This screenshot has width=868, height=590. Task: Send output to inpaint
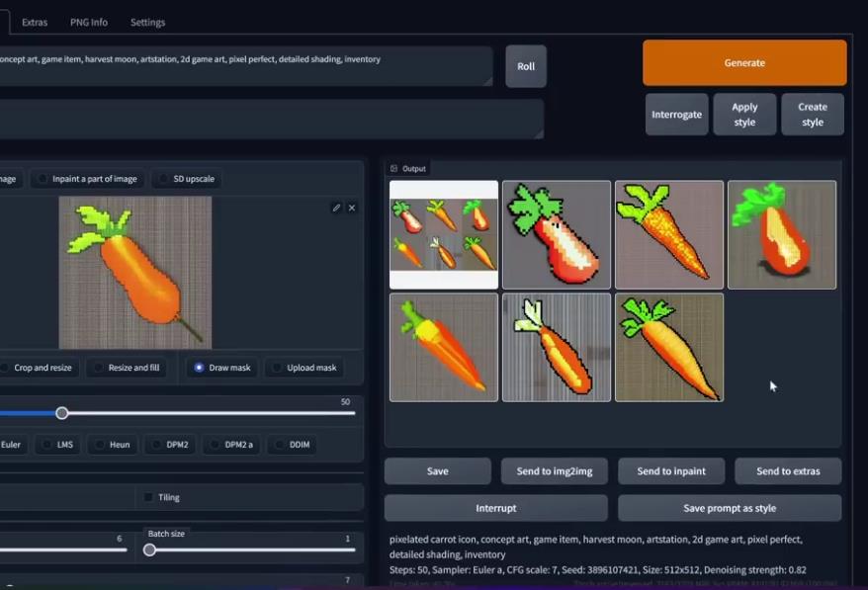tap(671, 471)
